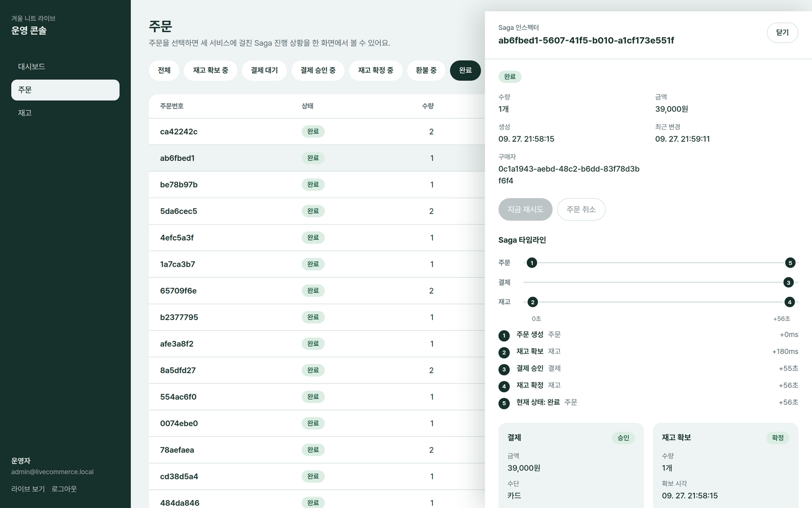
Task: Click timeline marker 5 on 주문 lane
Action: click(x=790, y=263)
